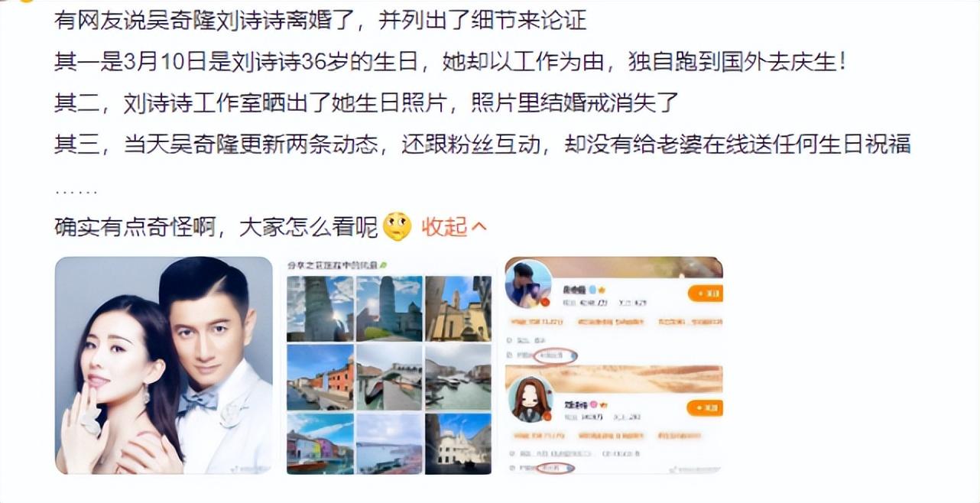Open the colorful houses photo
Screen dimensions: 980x503
pyautogui.click(x=320, y=443)
